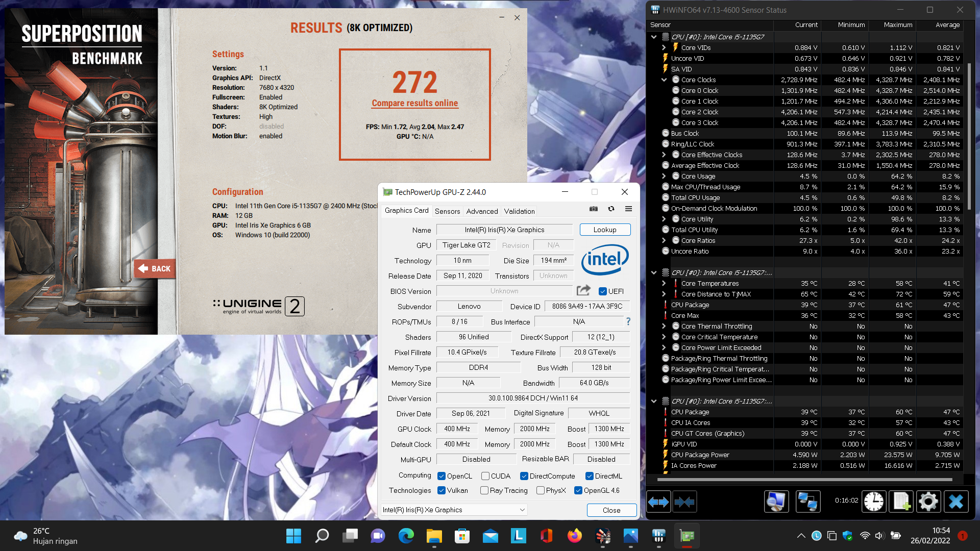Expand Core Thermal Throttling row
This screenshot has width=980, height=551.
[x=664, y=326]
